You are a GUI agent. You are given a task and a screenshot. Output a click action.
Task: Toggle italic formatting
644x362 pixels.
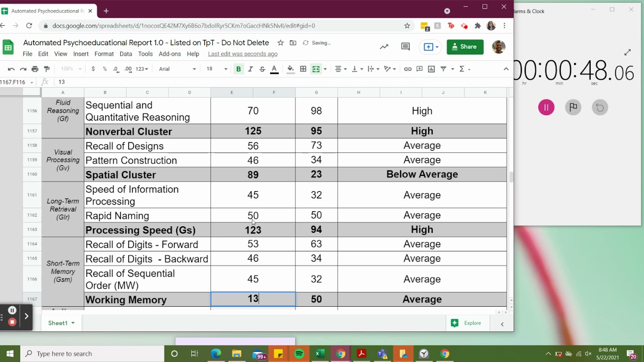[x=250, y=69]
